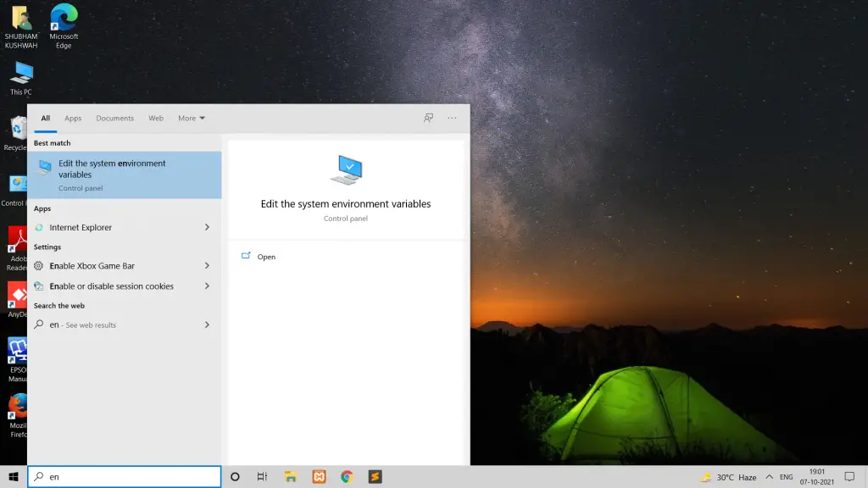Select the Adobe Reader desktop icon
Viewport: 868px width, 488px height.
[x=17, y=249]
